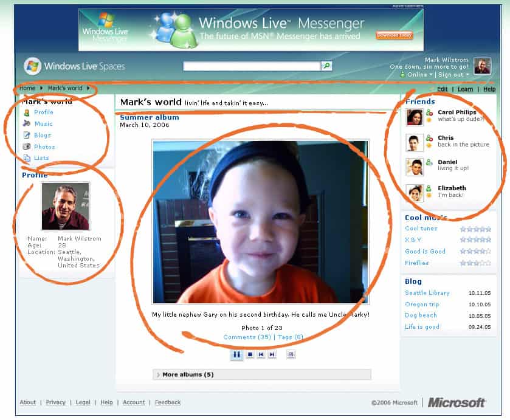The height and width of the screenshot is (420, 510).
Task: Open Daniel friend photo
Action: coord(415,167)
